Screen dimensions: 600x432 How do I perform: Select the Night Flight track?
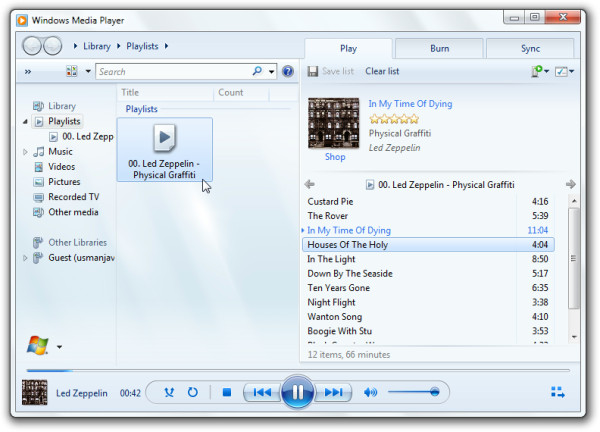pyautogui.click(x=428, y=302)
